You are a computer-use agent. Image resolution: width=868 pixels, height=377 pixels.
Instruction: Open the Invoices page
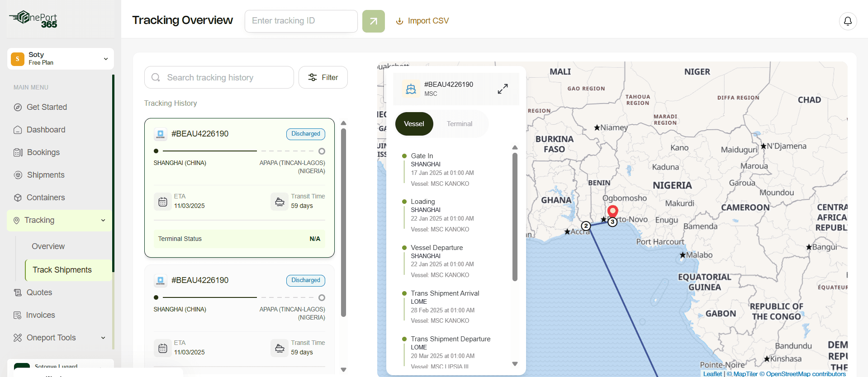coord(41,315)
